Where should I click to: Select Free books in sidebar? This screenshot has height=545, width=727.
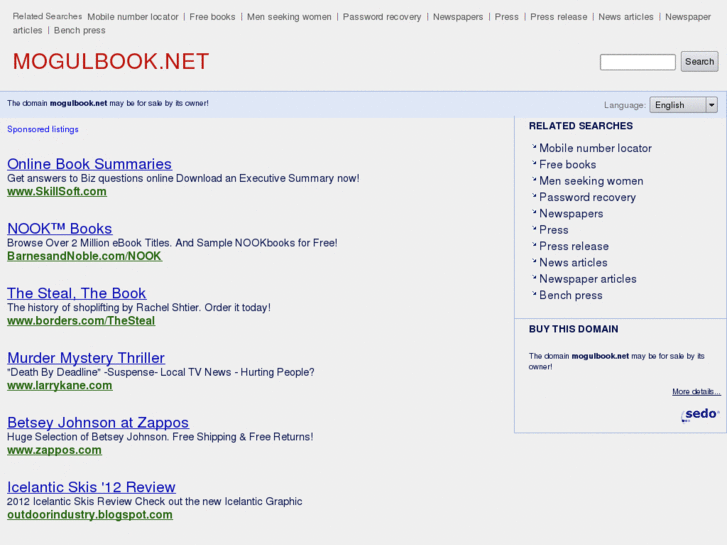pos(568,165)
